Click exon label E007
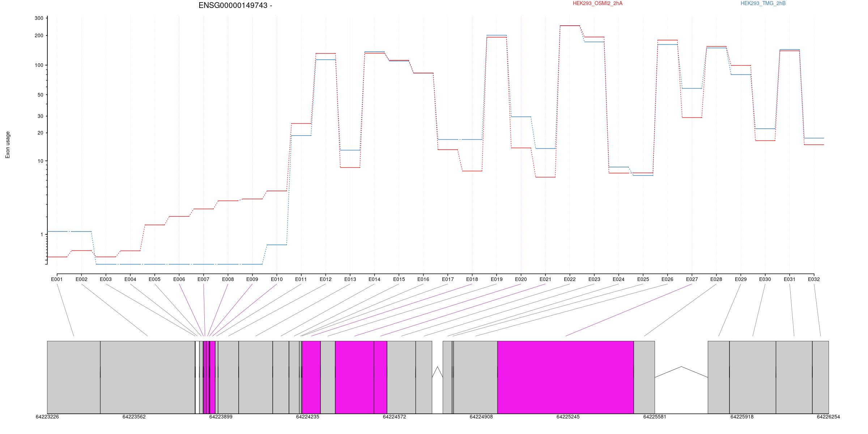The image size is (868, 434). click(203, 279)
